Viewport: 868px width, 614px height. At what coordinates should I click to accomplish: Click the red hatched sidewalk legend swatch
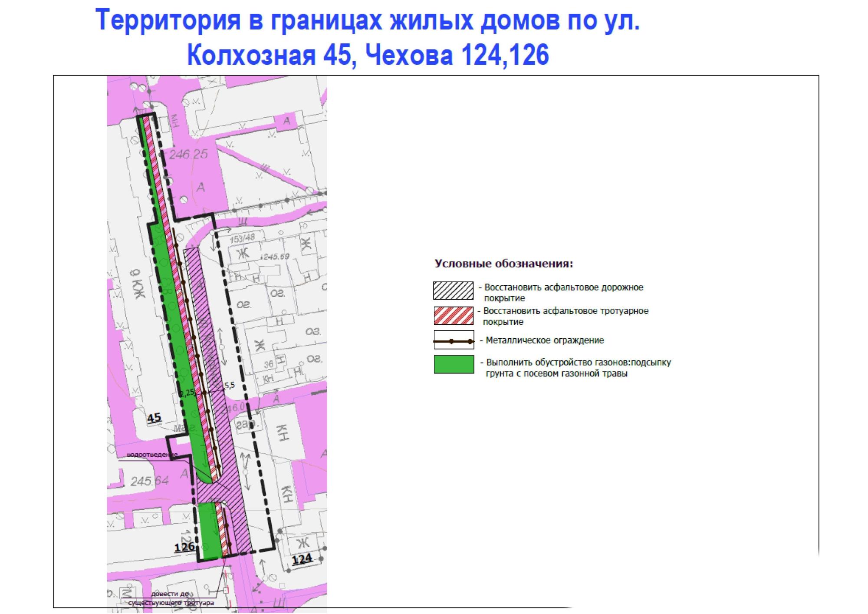click(454, 316)
